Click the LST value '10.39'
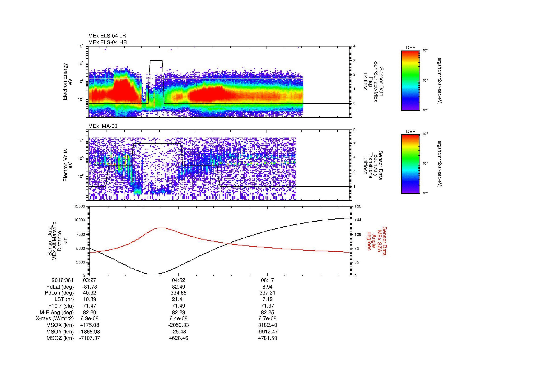 coord(90,300)
